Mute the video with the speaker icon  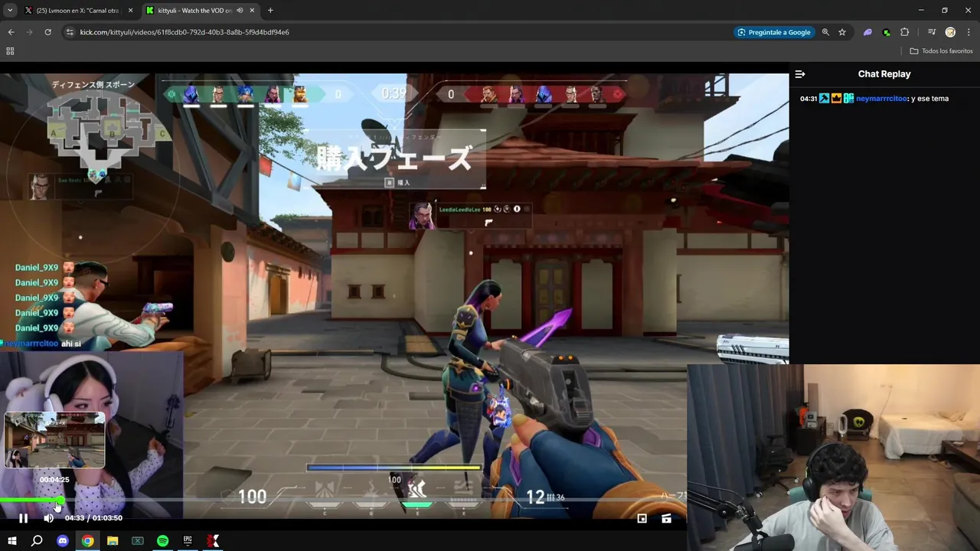pyautogui.click(x=48, y=518)
